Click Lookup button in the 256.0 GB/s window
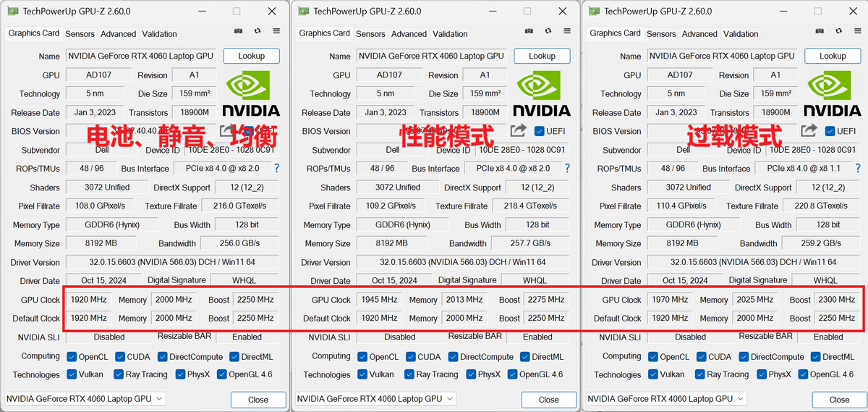868x412 pixels. point(251,56)
